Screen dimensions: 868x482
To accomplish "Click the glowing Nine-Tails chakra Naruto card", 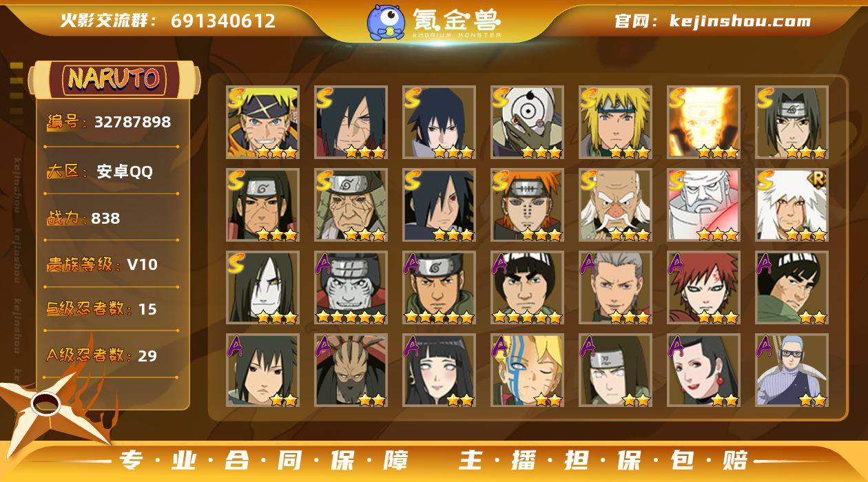I will coord(703,123).
